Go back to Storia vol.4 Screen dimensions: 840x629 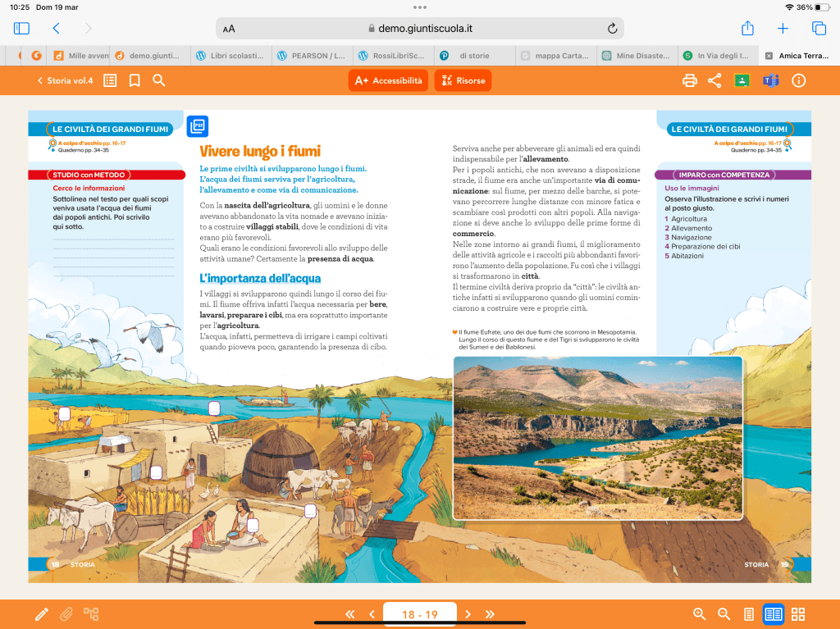pos(65,80)
